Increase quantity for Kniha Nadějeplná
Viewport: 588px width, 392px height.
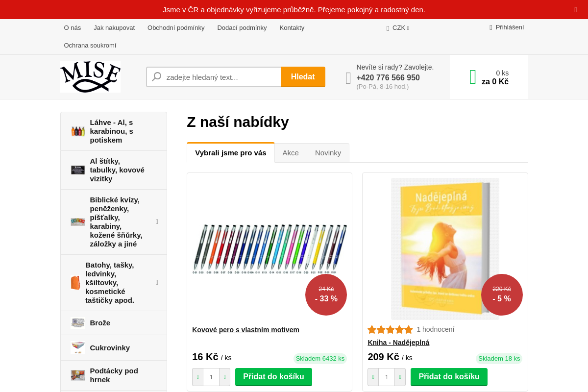tap(400, 377)
